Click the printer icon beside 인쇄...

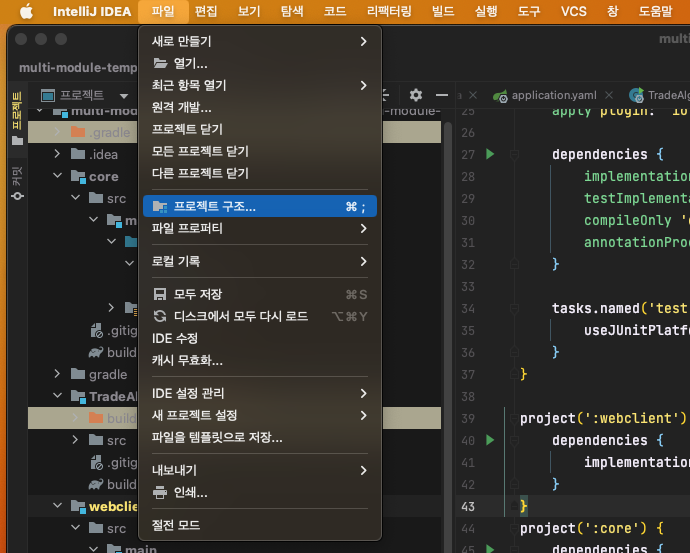[160, 492]
